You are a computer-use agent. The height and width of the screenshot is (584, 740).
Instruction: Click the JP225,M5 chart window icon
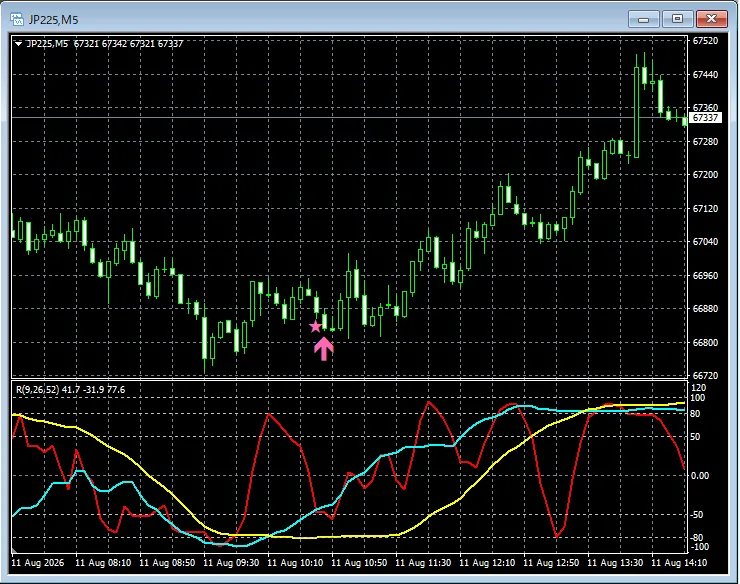[x=17, y=19]
